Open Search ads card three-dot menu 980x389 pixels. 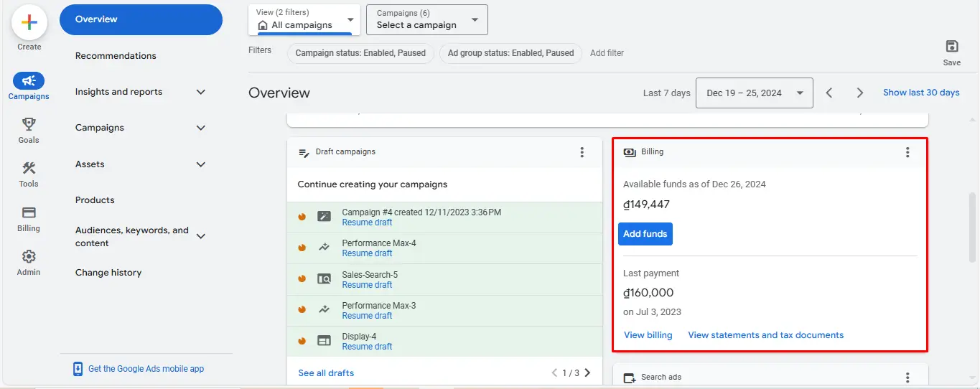click(907, 378)
